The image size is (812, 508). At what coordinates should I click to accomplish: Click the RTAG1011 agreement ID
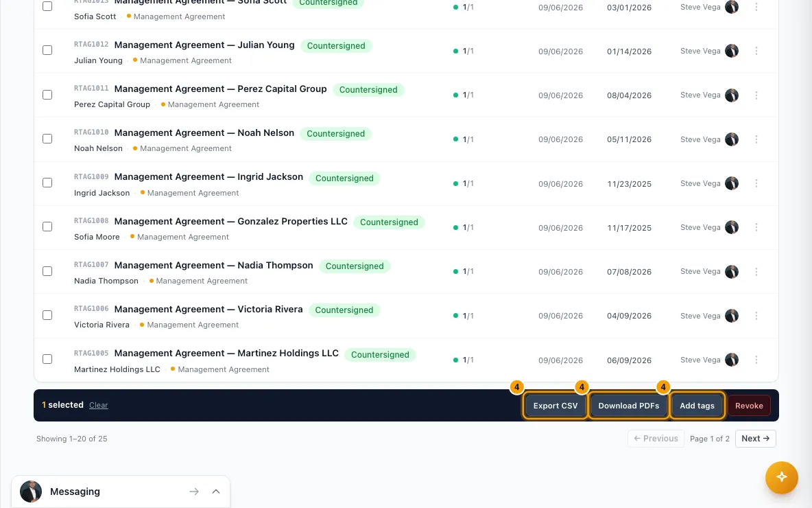91,88
